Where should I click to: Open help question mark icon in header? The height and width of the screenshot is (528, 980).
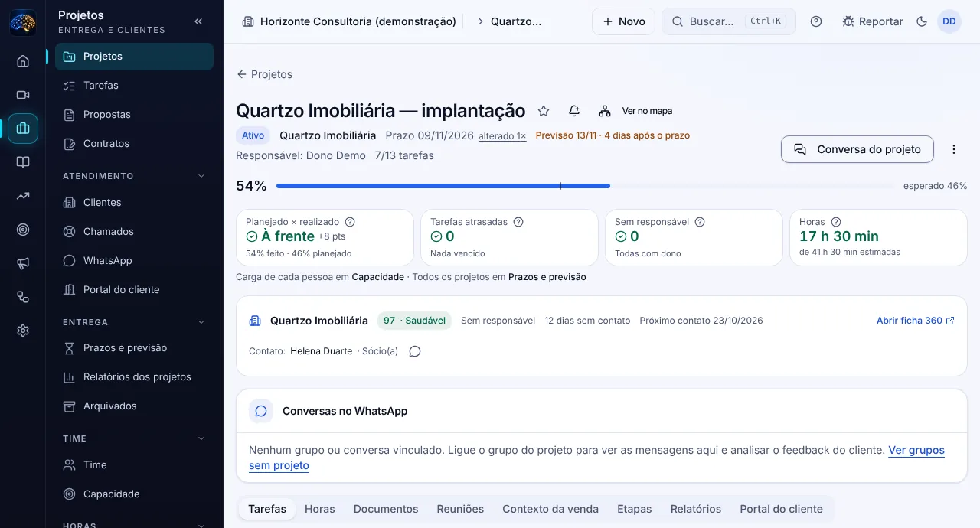point(816,21)
